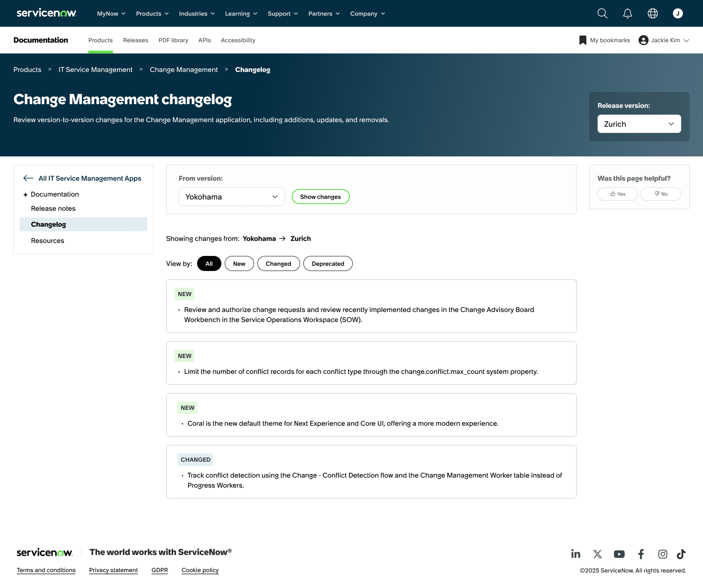Screen dimensions: 703x588
Task: Expand the Documentation tree item
Action: 26,194
